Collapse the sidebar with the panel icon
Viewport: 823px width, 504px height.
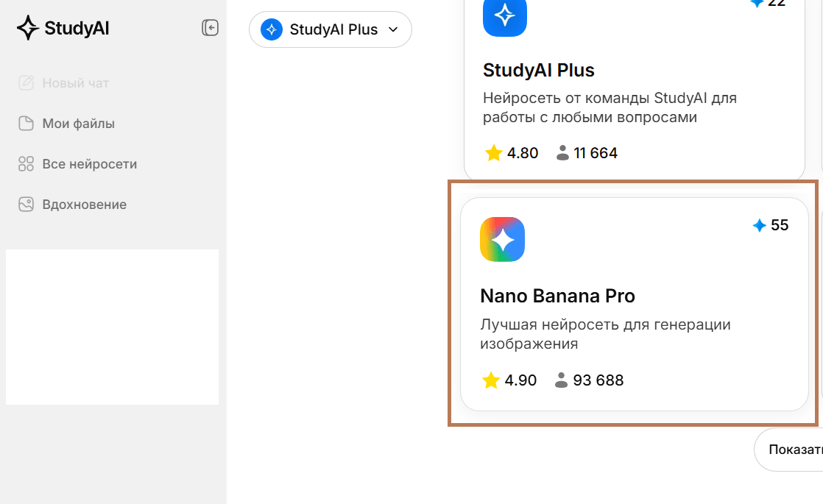point(210,28)
